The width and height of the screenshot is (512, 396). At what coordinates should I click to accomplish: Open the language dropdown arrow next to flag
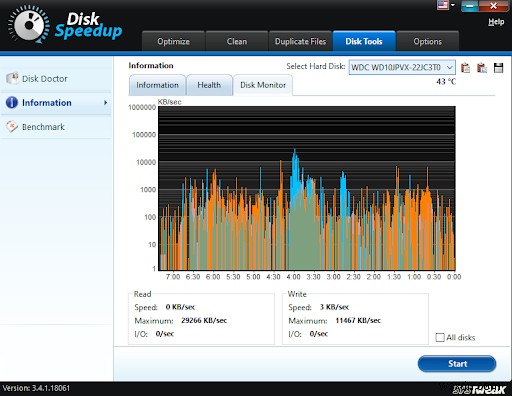pyautogui.click(x=453, y=5)
